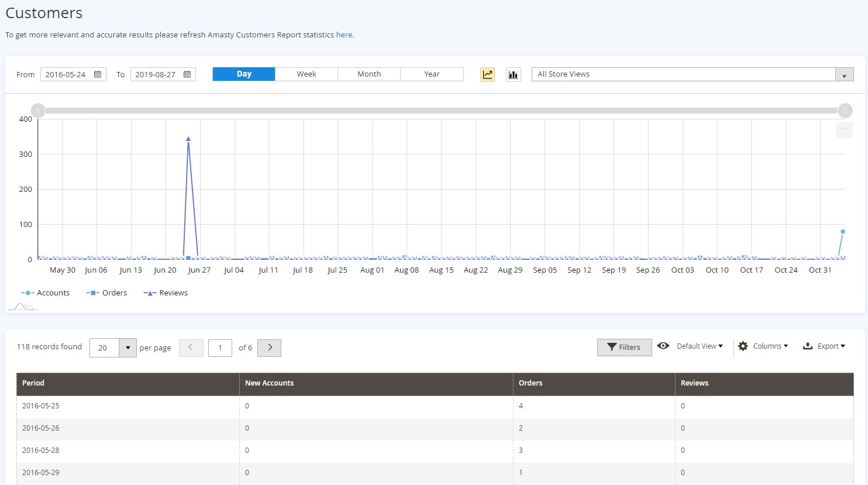Click the Export upload icon
Screen dimensions: 868x485
807,346
